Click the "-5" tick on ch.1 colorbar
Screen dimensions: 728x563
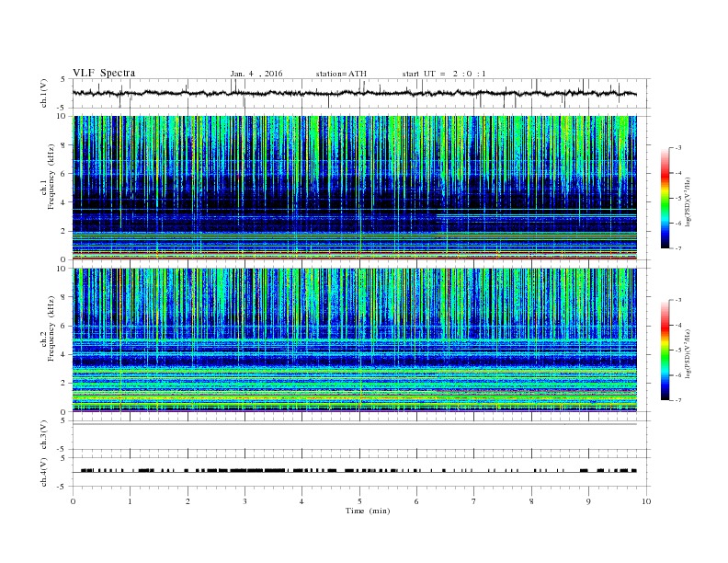pos(678,198)
